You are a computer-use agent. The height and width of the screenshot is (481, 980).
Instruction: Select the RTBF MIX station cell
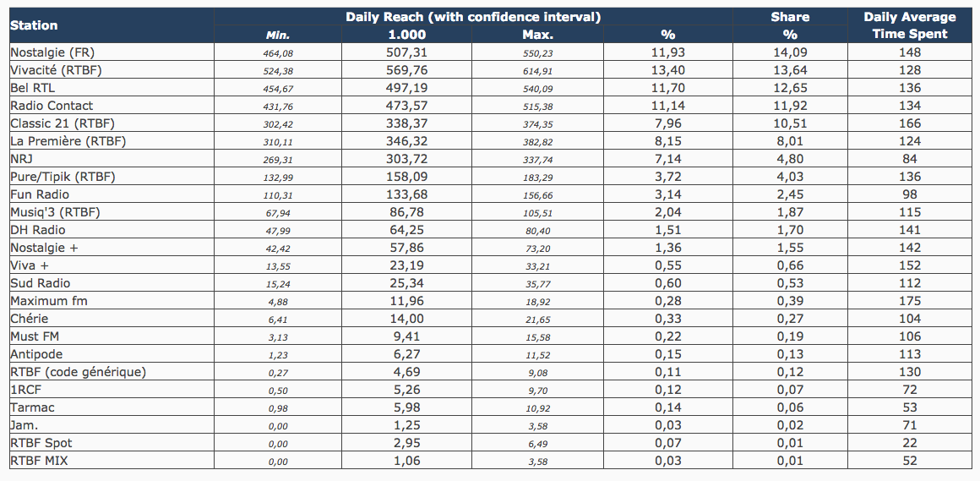[x=38, y=461]
